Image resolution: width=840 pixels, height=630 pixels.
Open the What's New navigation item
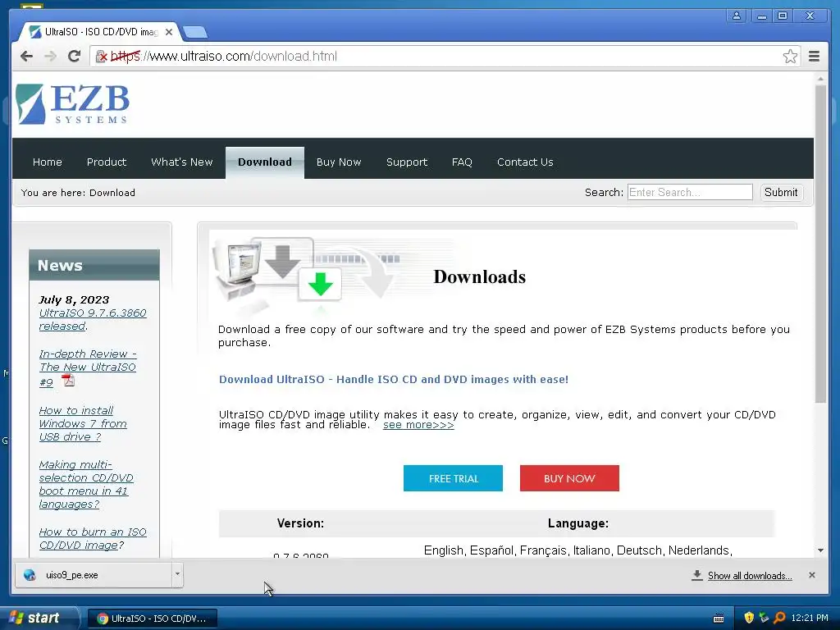click(x=181, y=162)
